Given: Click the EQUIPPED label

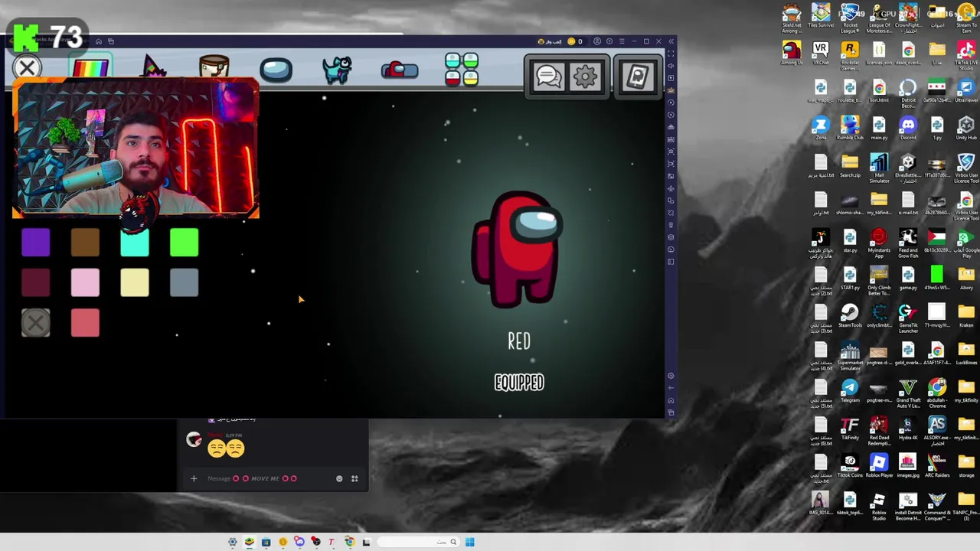Looking at the screenshot, I should point(519,383).
